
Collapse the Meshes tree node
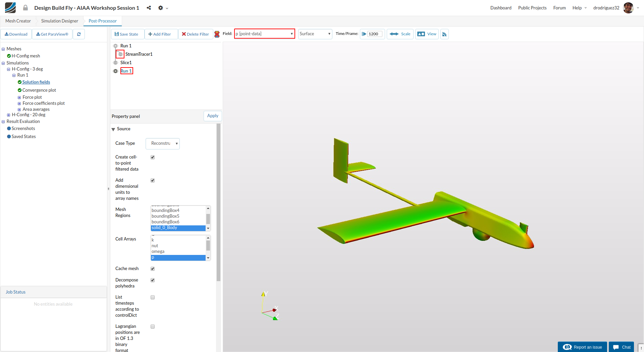[x=3, y=49]
